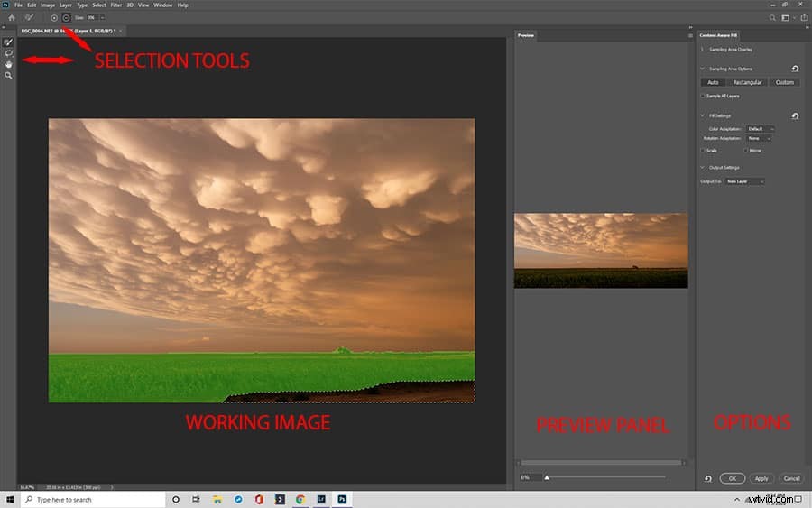
Task: Open the File menu
Action: point(18,5)
